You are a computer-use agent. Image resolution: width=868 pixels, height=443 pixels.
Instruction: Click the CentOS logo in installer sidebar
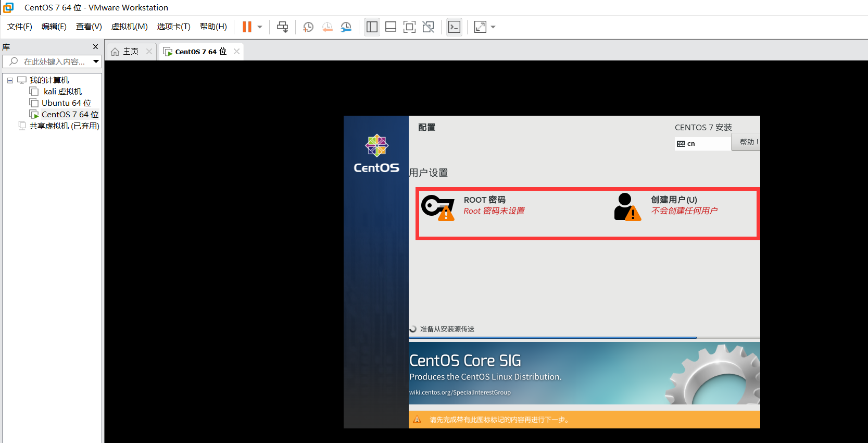tap(376, 154)
